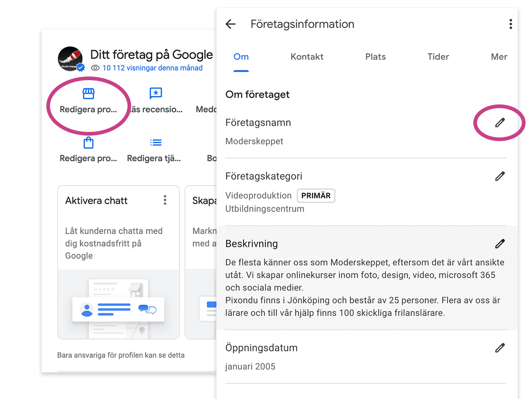Edit Öppningsdatum with the pencil icon
This screenshot has height=399, width=532.
click(500, 348)
